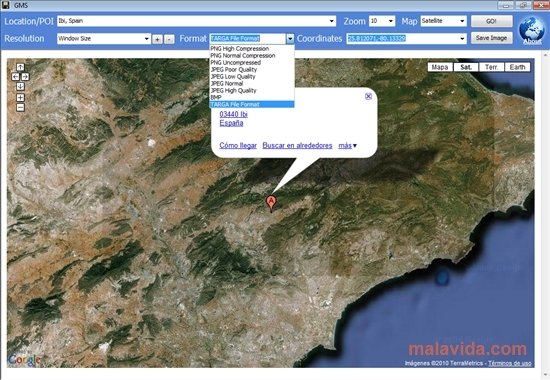
Task: Switch map view to Terr.
Action: [x=491, y=67]
